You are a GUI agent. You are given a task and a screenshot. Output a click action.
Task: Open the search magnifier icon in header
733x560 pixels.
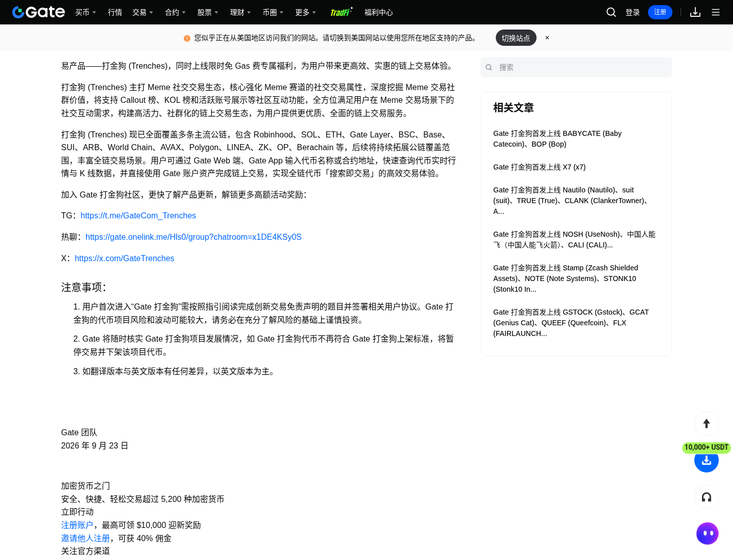pyautogui.click(x=611, y=12)
